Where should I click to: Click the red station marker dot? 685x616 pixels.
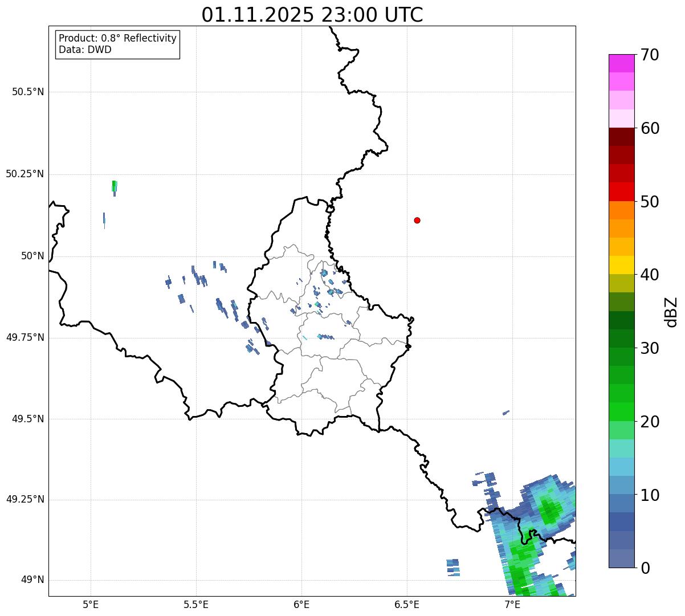coord(417,220)
